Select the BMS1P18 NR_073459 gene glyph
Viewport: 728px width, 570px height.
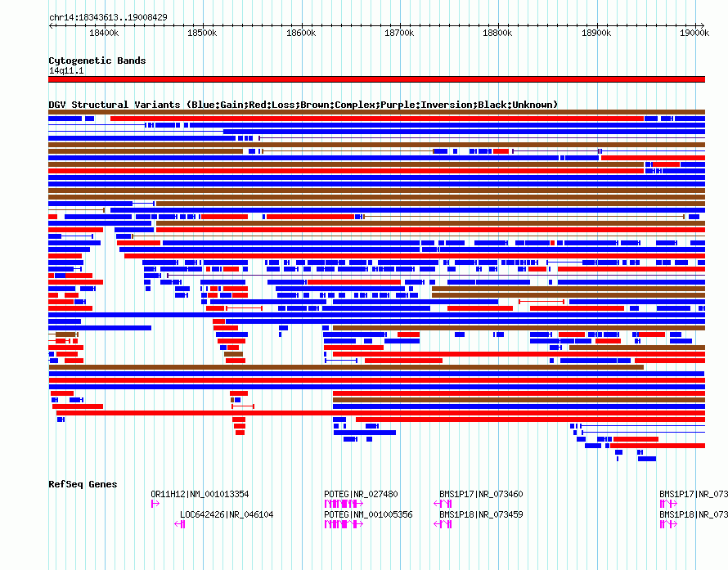click(443, 524)
